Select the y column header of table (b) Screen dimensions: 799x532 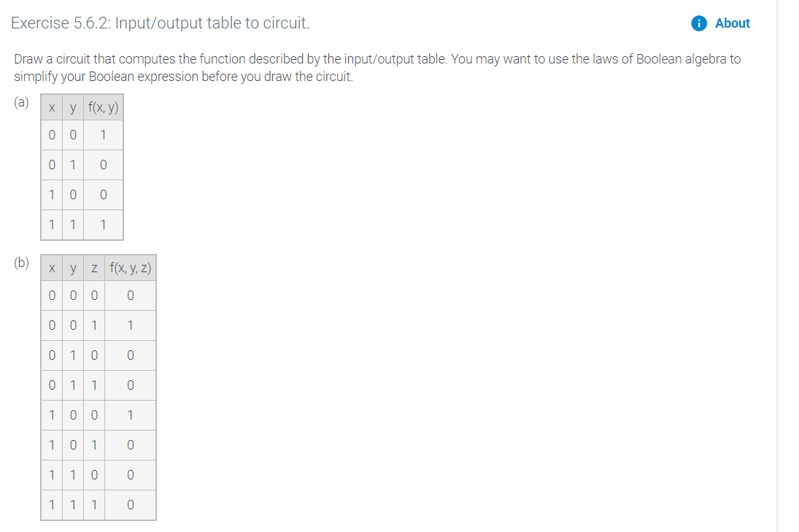pos(72,267)
